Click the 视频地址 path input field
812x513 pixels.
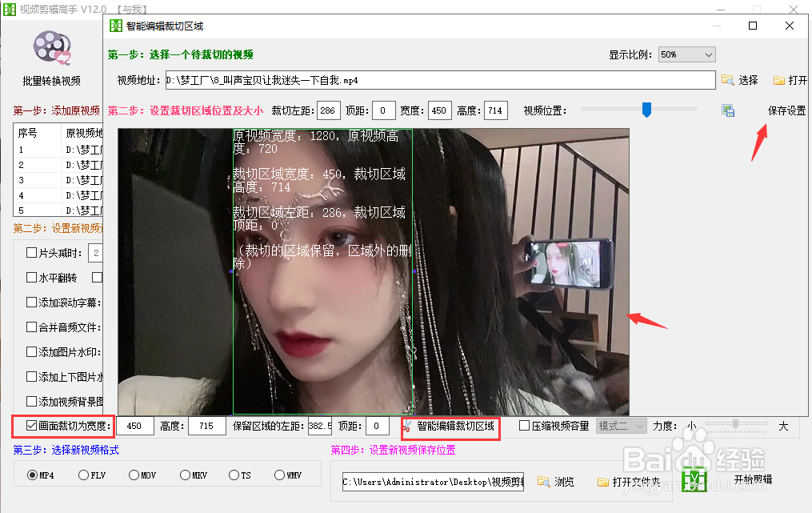[x=440, y=80]
